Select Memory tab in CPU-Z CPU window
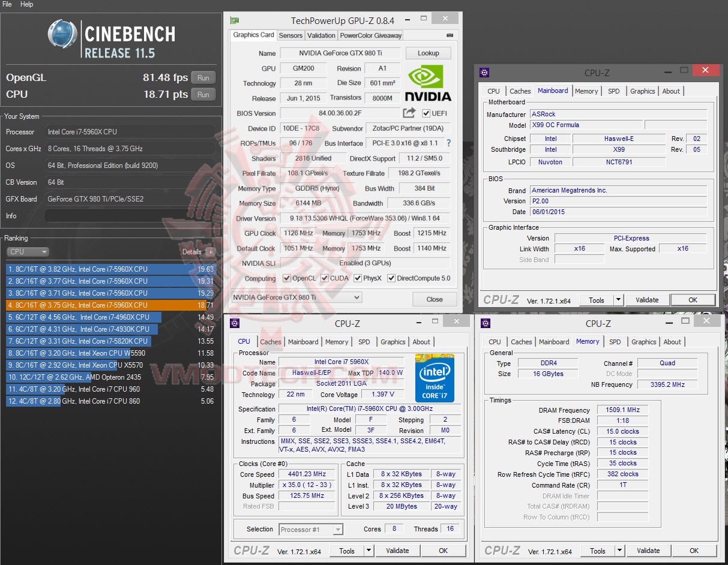 [337, 342]
